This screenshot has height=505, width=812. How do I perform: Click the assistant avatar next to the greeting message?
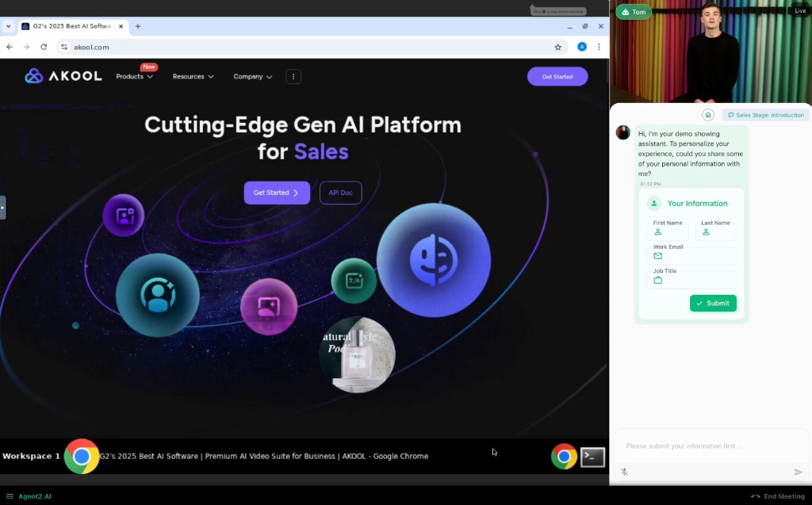pos(622,132)
